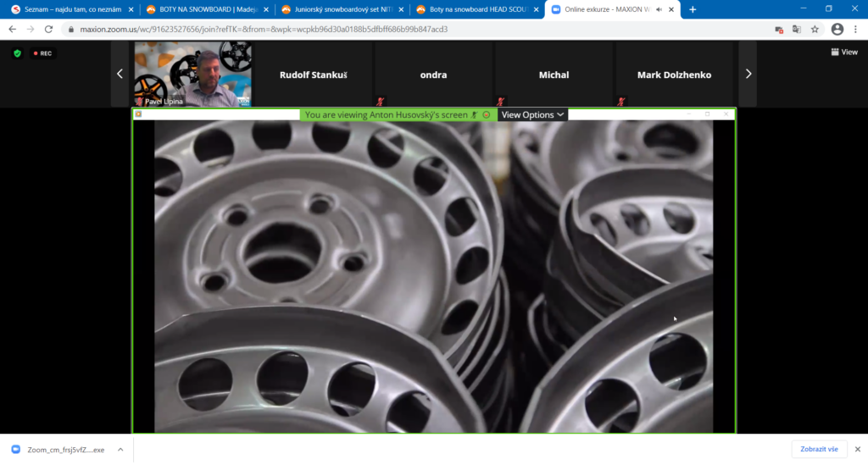Expand the View Options dropdown
Image resolution: width=868 pixels, height=465 pixels.
tap(532, 115)
